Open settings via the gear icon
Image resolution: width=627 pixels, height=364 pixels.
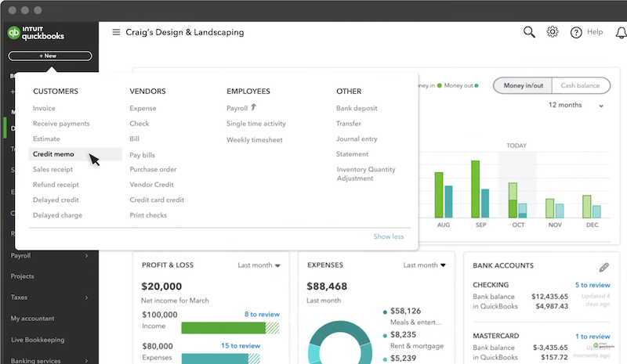(x=553, y=32)
